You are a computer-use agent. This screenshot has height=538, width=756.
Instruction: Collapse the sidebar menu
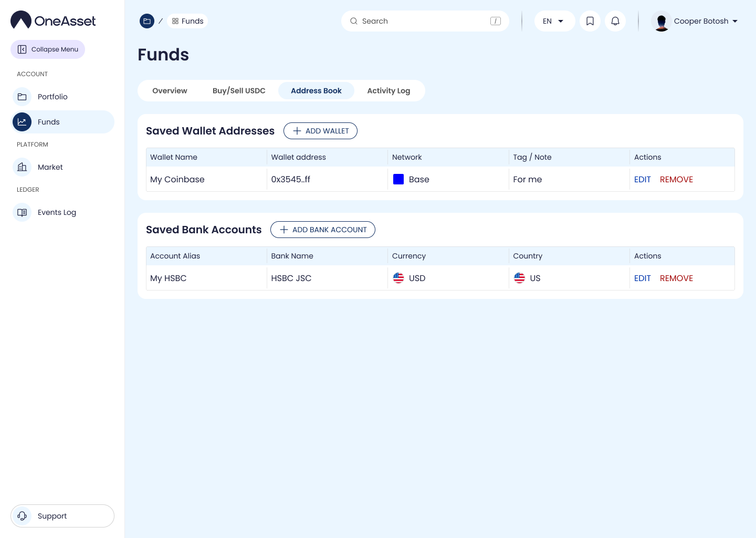[48, 49]
